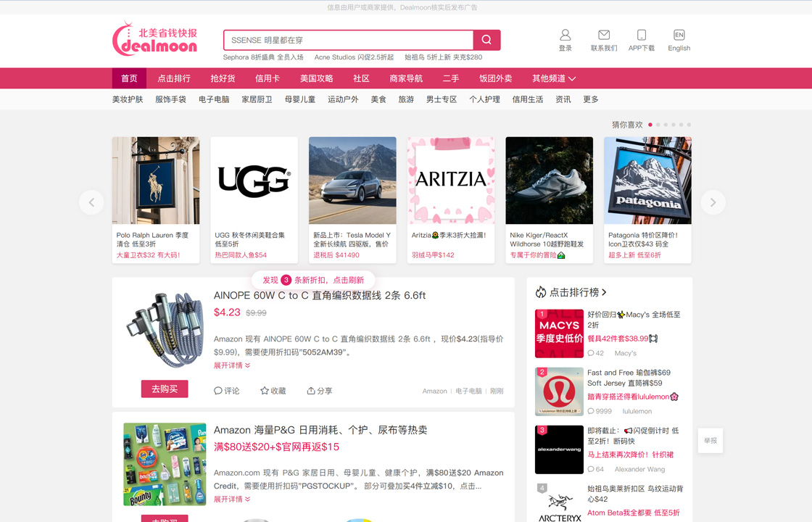The image size is (812, 522).
Task: Click the AINOPE cable product image
Action: 165,331
